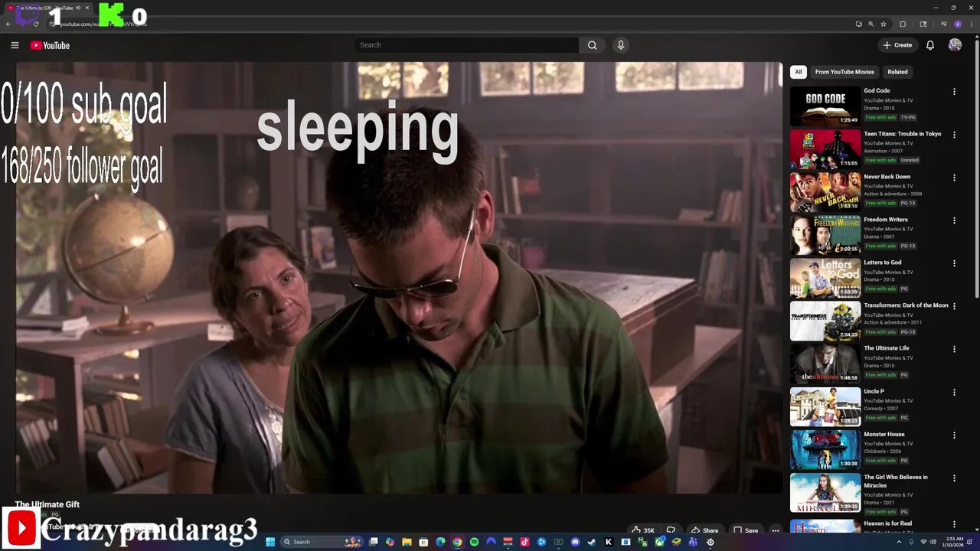This screenshot has width=980, height=551.
Task: Open the Xbox app from the taskbar
Action: (659, 542)
